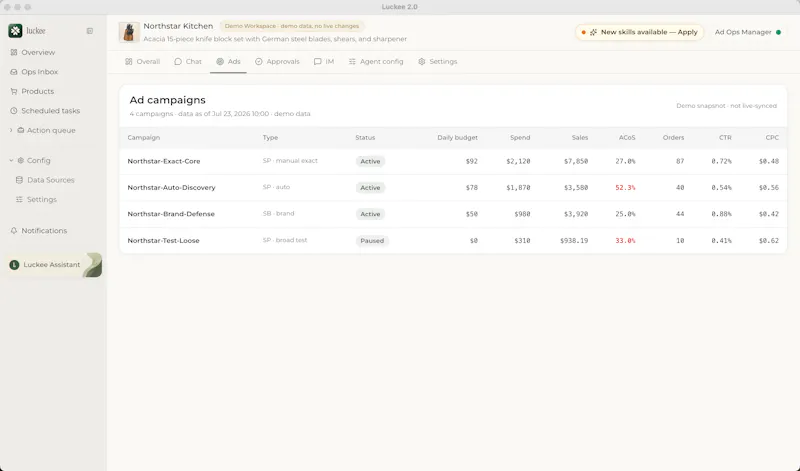Open the Ops Inbox icon
The width and height of the screenshot is (800, 471).
coord(14,72)
